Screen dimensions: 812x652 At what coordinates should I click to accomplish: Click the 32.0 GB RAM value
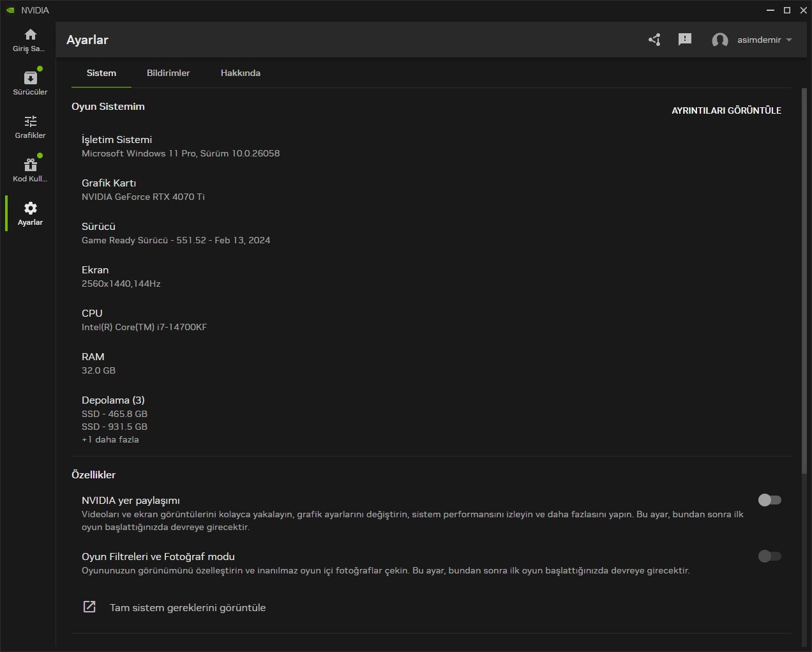point(98,370)
